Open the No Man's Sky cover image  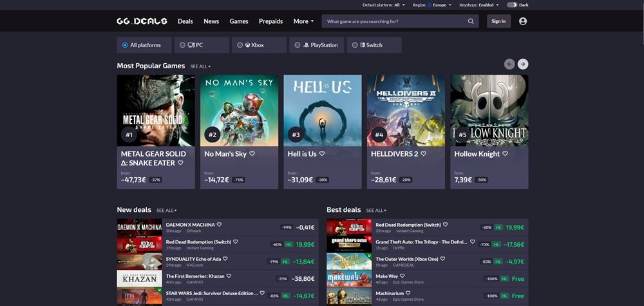point(239,111)
